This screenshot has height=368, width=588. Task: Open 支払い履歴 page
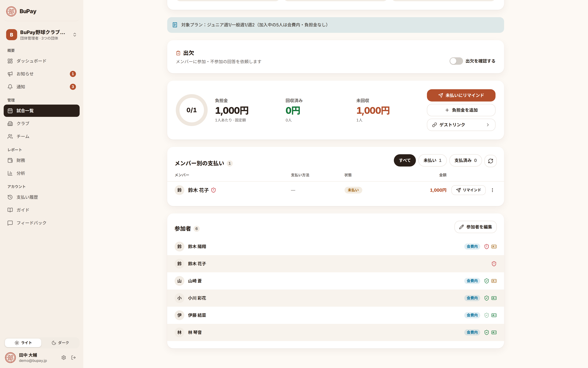click(x=41, y=197)
